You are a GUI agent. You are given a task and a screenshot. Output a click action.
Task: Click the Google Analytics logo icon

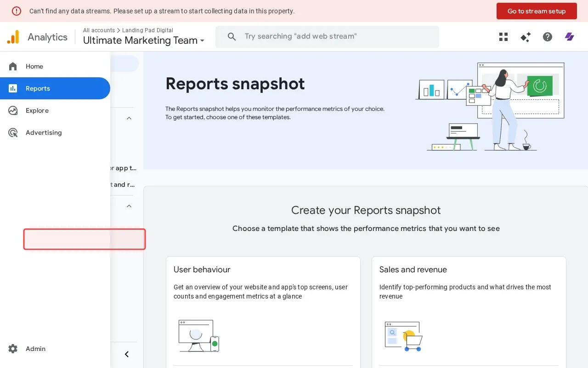point(13,37)
